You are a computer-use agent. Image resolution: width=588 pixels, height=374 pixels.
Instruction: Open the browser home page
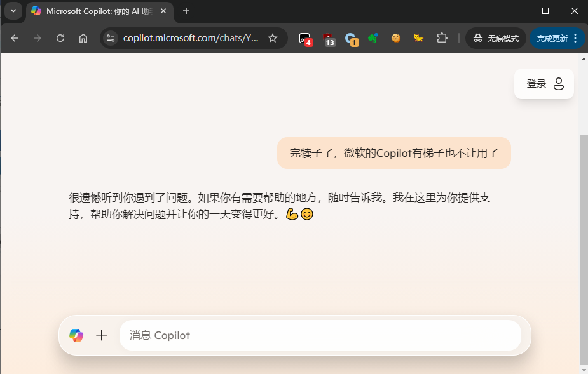[83, 38]
